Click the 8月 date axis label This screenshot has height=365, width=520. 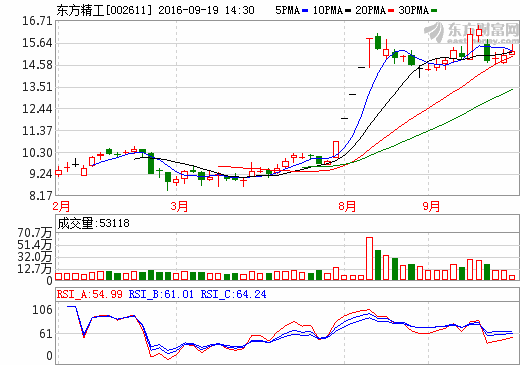pos(347,206)
